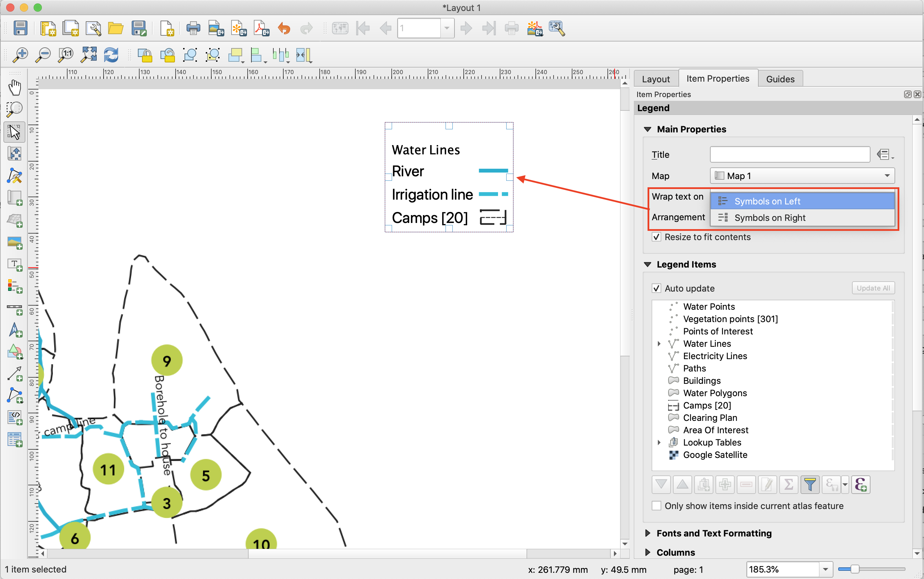Click the Add Scale Bar tool icon
The height and width of the screenshot is (579, 924).
tap(14, 309)
